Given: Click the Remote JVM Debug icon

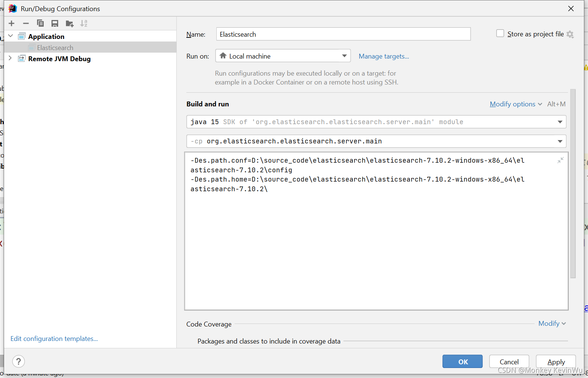Looking at the screenshot, I should coord(22,59).
